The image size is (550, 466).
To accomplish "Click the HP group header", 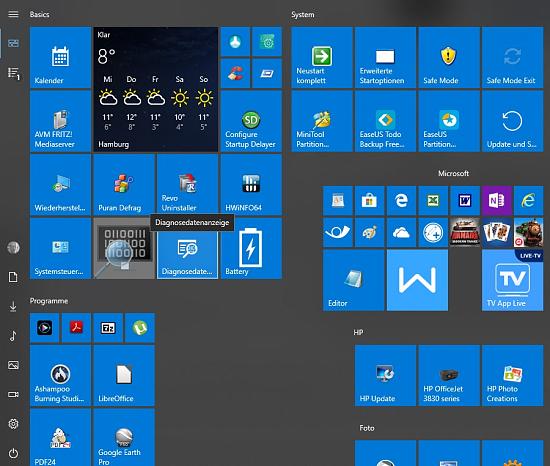I will coord(358,332).
